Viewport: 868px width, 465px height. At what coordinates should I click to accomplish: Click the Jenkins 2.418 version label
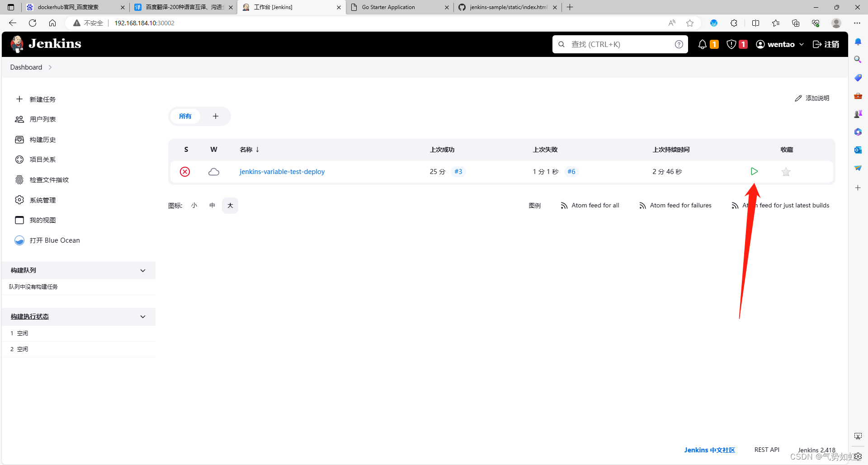[x=816, y=450]
